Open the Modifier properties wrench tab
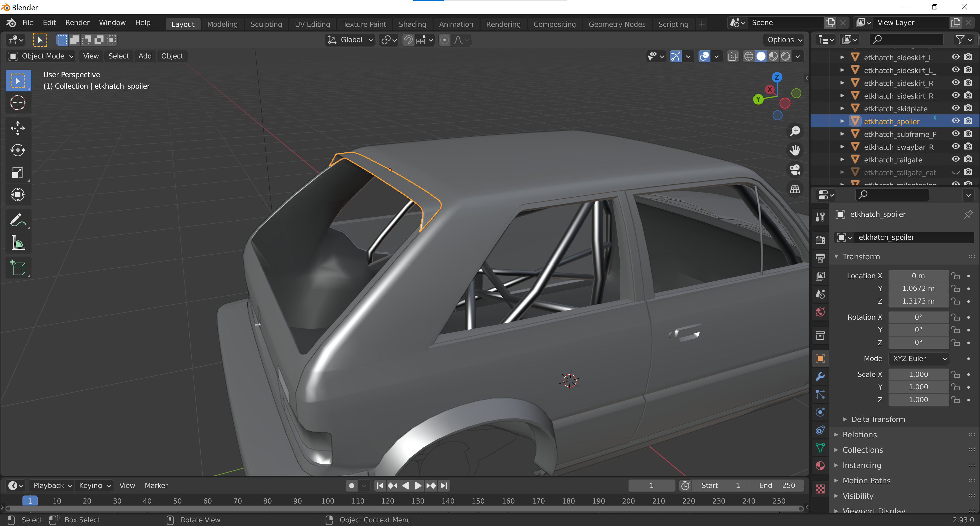This screenshot has height=526, width=980. [820, 376]
